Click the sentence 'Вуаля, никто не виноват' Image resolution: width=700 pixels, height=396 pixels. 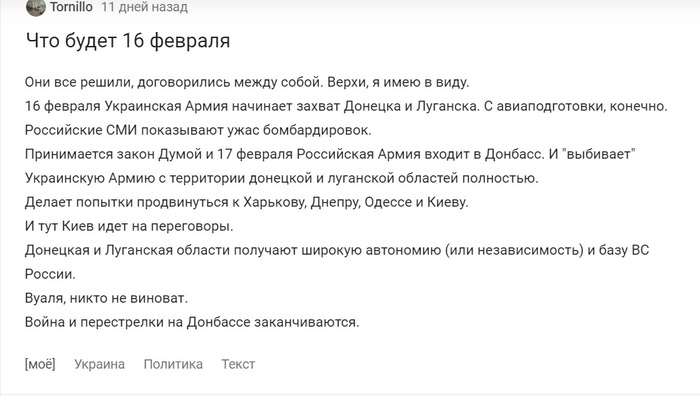coord(106,298)
